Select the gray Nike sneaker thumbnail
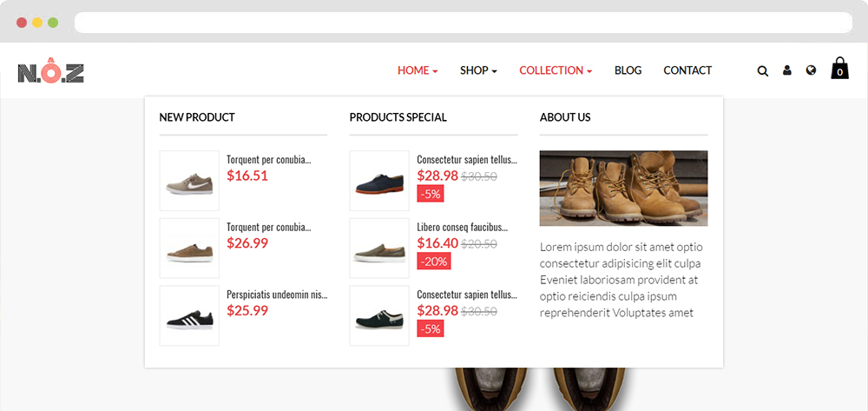This screenshot has height=411, width=868. click(189, 181)
